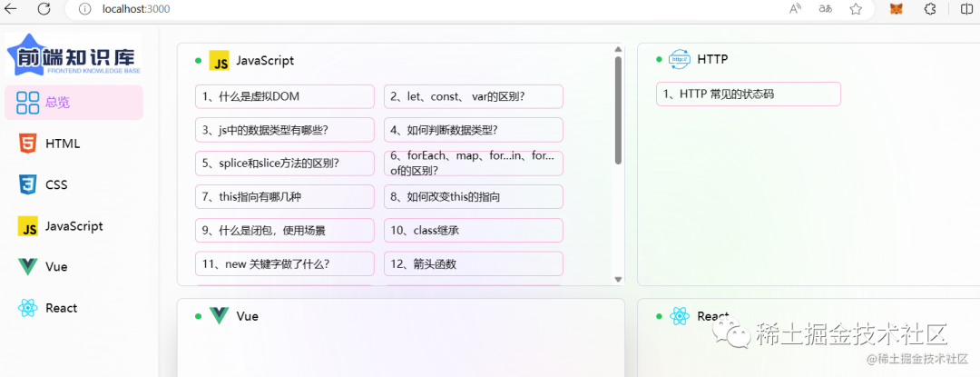Open question 11、new 关键字做了什么
Image resolution: width=980 pixels, height=377 pixels.
tap(285, 263)
